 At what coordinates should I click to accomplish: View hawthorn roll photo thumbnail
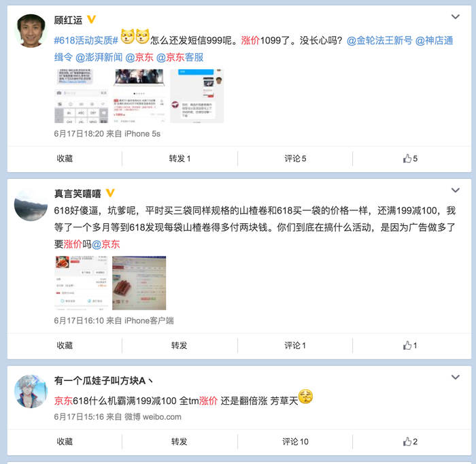point(139,283)
